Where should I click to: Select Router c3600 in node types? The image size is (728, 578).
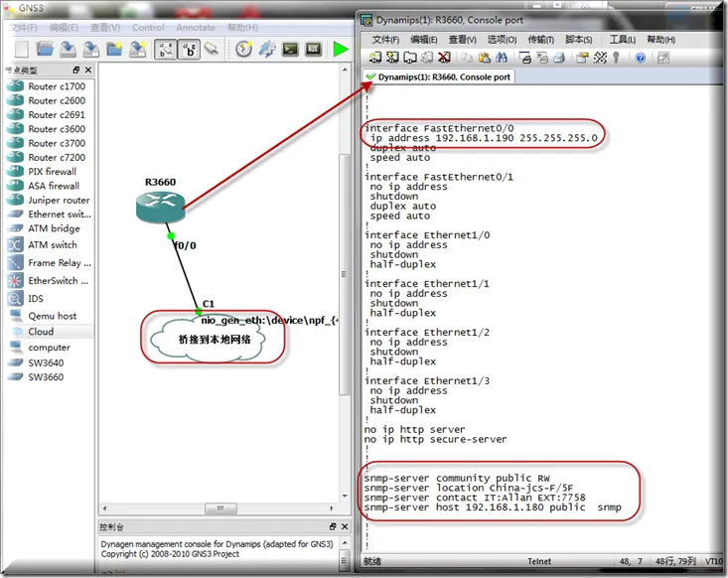click(50, 128)
